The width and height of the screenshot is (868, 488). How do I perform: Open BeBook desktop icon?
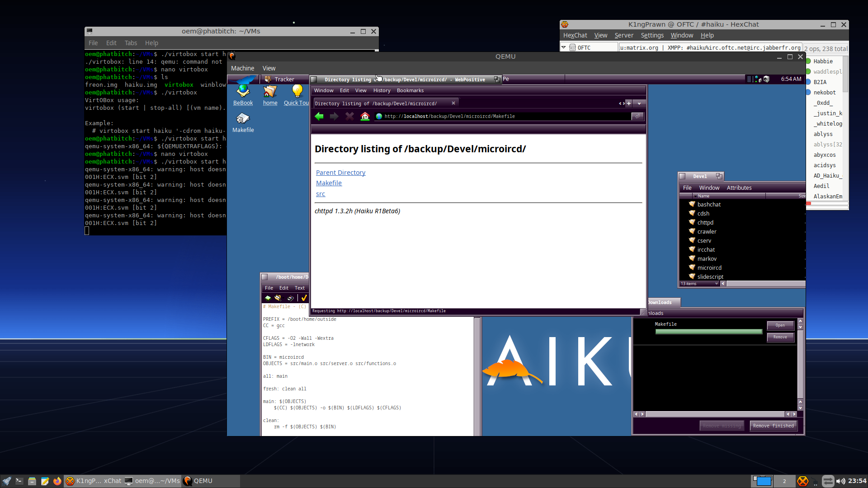coord(243,95)
